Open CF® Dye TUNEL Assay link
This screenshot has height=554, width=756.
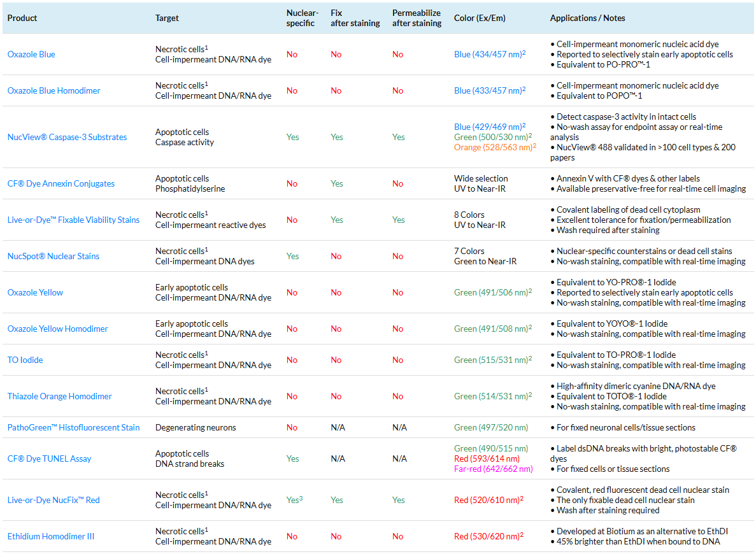(49, 459)
